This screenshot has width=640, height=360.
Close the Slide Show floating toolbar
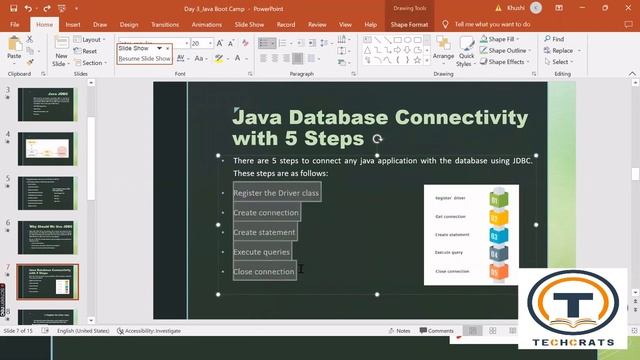point(167,48)
